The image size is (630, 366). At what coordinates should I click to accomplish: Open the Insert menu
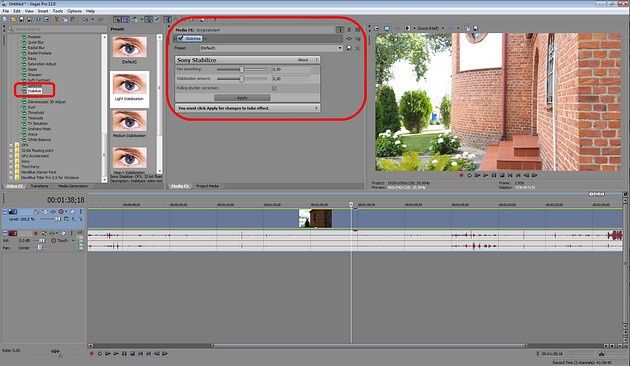(43, 11)
